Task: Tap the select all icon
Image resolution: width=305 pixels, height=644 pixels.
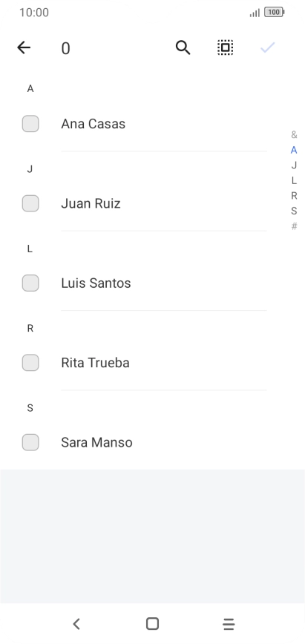Action: (226, 47)
